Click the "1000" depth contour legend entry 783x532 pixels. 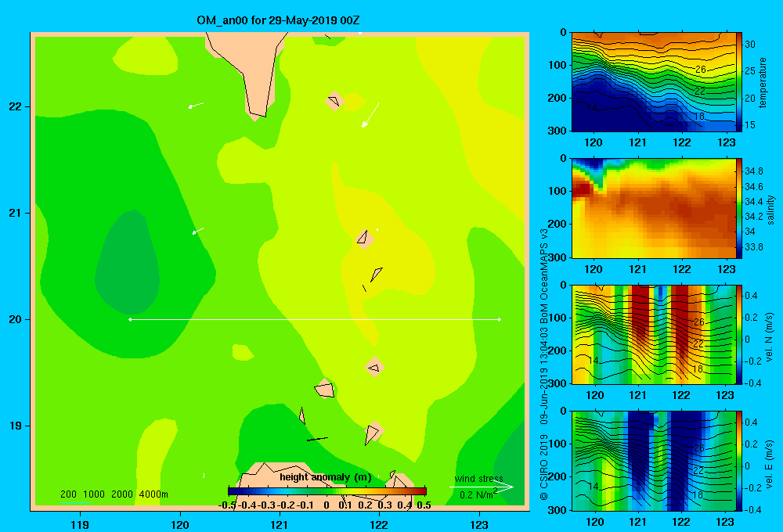[x=94, y=494]
